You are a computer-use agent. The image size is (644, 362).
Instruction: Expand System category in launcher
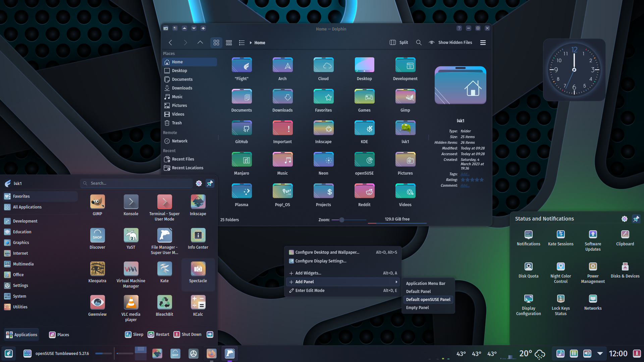pyautogui.click(x=40, y=296)
